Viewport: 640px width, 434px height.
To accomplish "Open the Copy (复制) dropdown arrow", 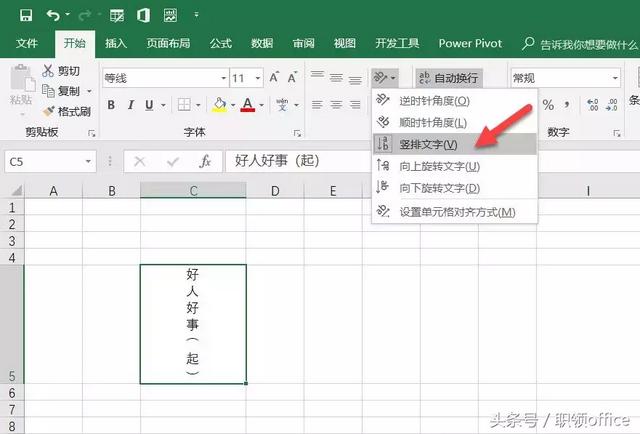I will pyautogui.click(x=89, y=91).
